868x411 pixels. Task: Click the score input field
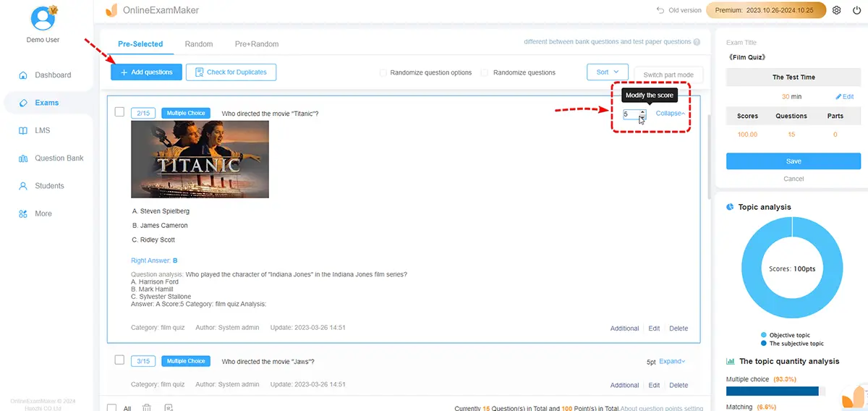pos(631,114)
